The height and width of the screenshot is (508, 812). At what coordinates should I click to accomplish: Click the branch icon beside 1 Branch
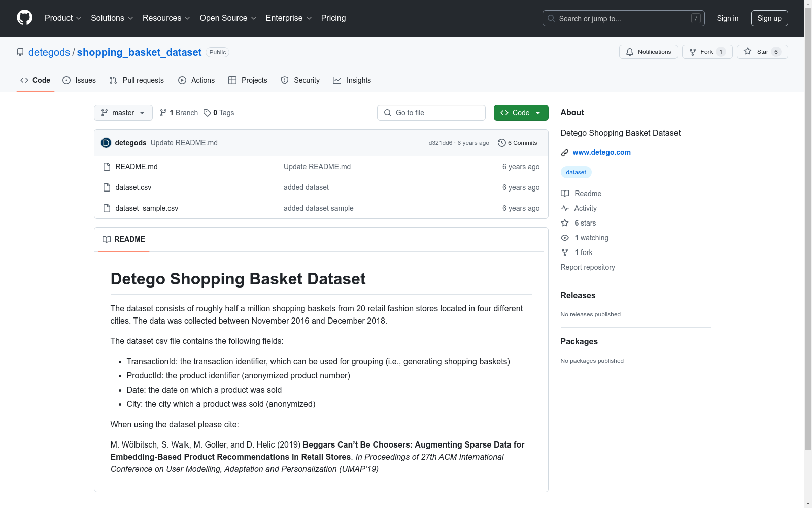click(163, 113)
